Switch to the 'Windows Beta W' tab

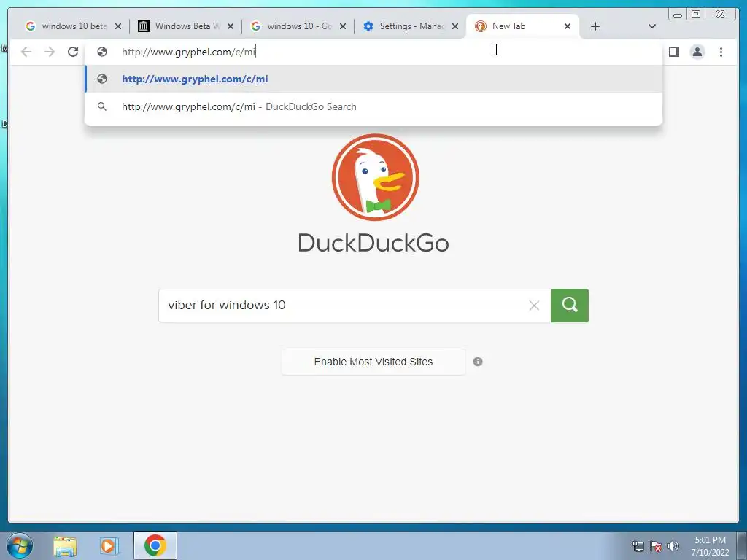coord(186,26)
